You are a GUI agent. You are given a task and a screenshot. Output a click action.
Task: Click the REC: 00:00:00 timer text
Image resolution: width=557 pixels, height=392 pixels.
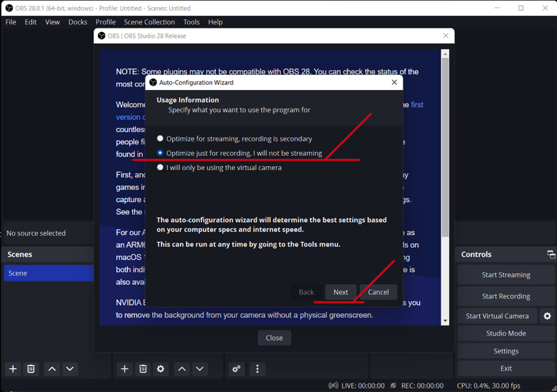point(422,386)
